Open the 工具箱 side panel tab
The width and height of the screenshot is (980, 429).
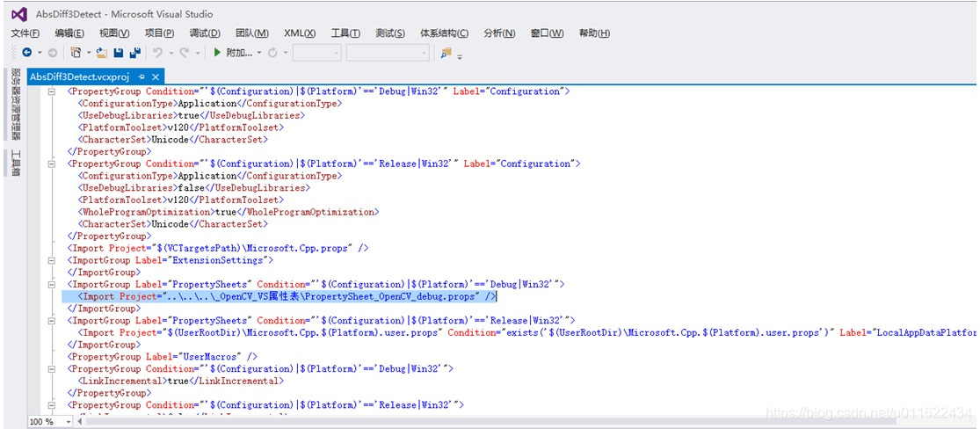16,164
